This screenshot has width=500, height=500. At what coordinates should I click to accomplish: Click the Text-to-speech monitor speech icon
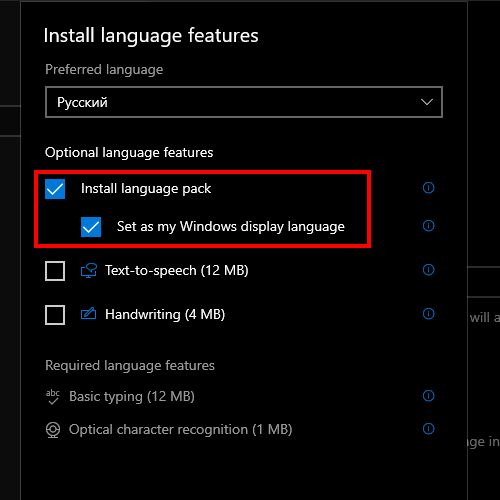coord(89,270)
